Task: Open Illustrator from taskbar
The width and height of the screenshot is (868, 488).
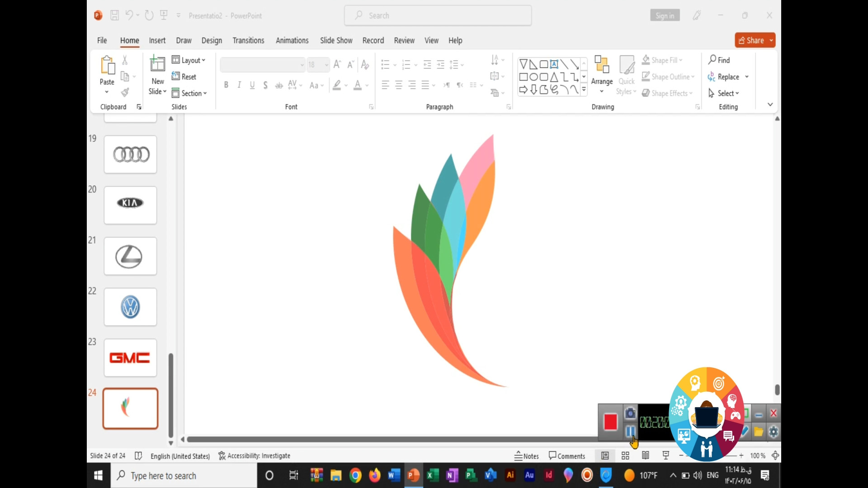Action: click(x=510, y=475)
